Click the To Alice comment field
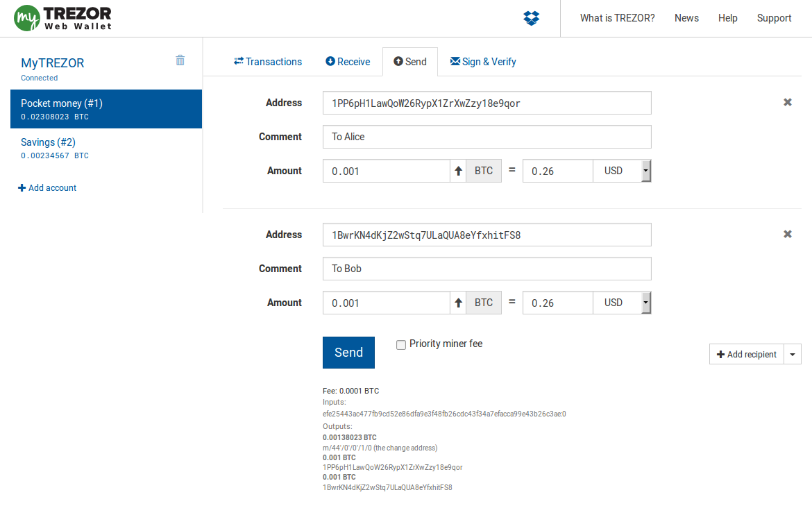This screenshot has width=812, height=506. pos(487,137)
